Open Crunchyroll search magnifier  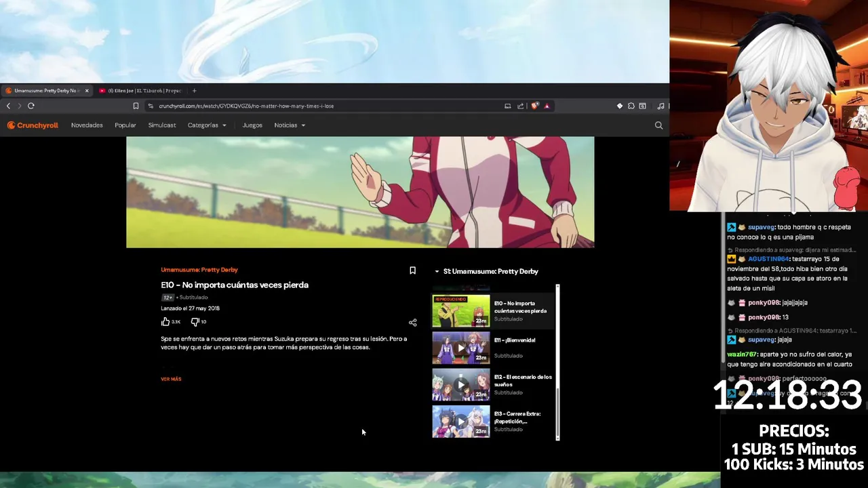[658, 125]
